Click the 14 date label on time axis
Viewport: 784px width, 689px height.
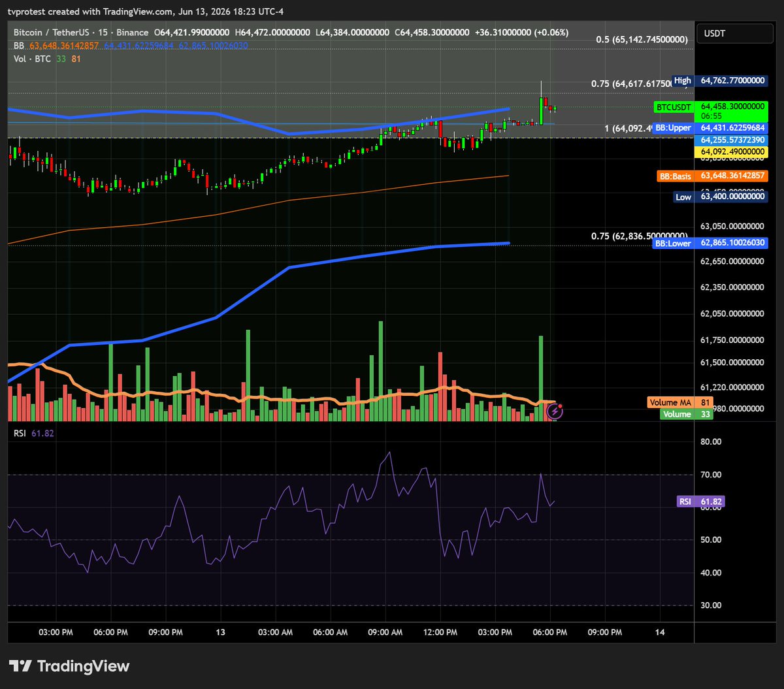pyautogui.click(x=659, y=632)
